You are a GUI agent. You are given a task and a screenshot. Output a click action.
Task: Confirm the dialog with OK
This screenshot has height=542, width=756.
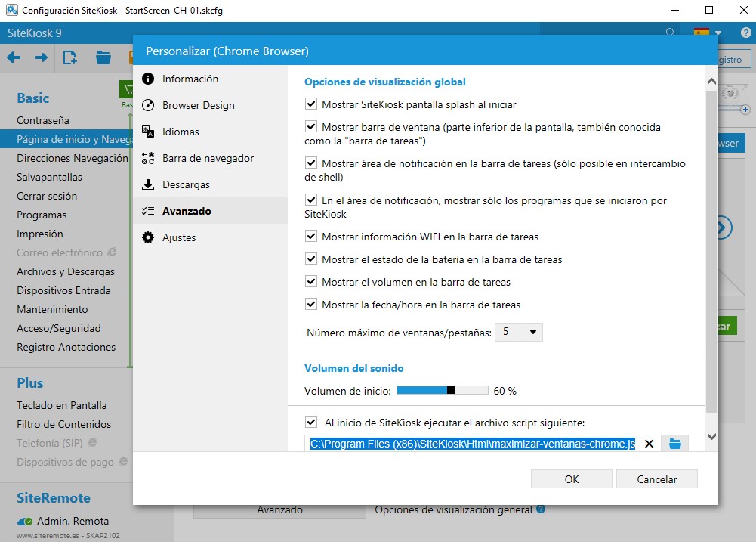tap(572, 479)
